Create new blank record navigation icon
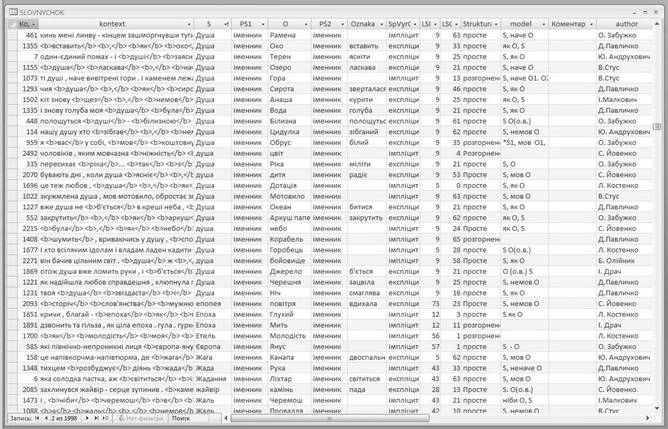668x429 pixels. click(105, 418)
